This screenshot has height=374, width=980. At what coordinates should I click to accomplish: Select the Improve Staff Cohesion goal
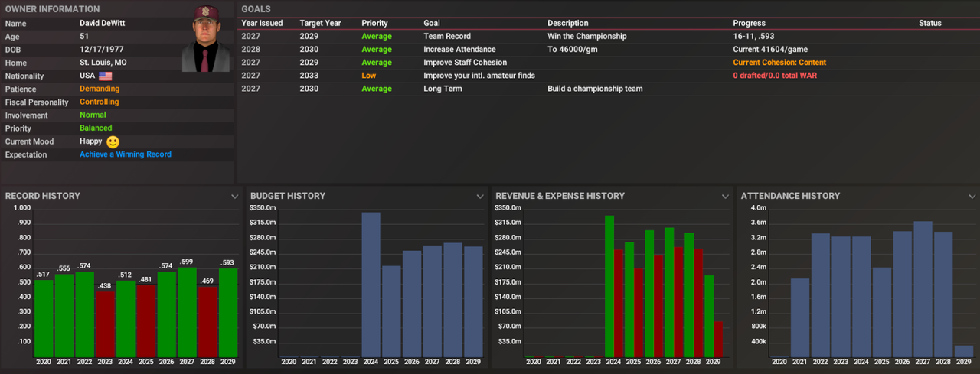pyautogui.click(x=608, y=63)
